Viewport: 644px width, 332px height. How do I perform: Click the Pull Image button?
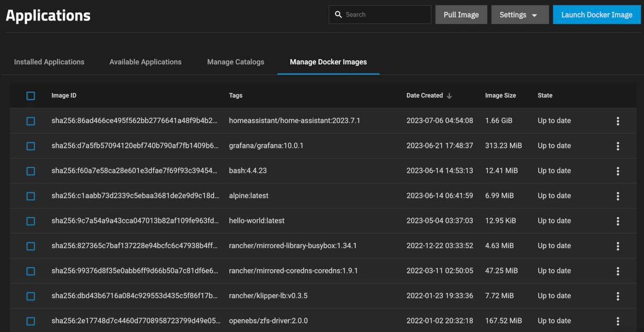[x=461, y=15]
